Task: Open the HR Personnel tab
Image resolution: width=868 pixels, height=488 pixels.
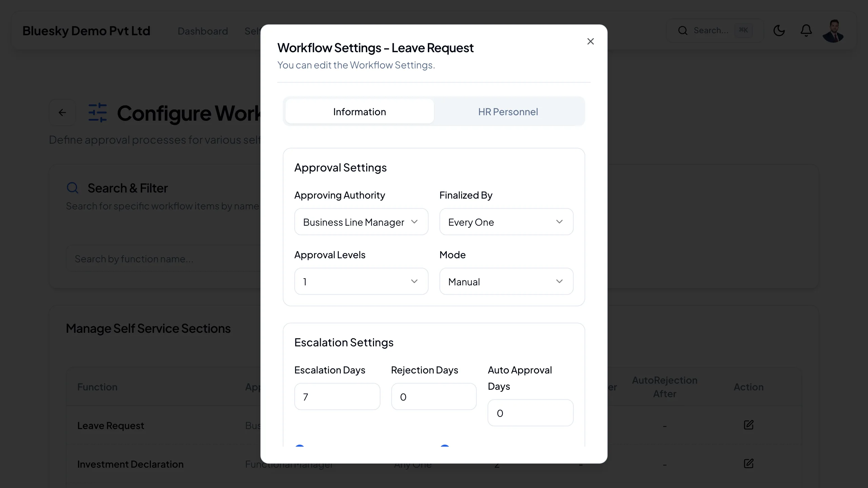Action: coord(508,111)
